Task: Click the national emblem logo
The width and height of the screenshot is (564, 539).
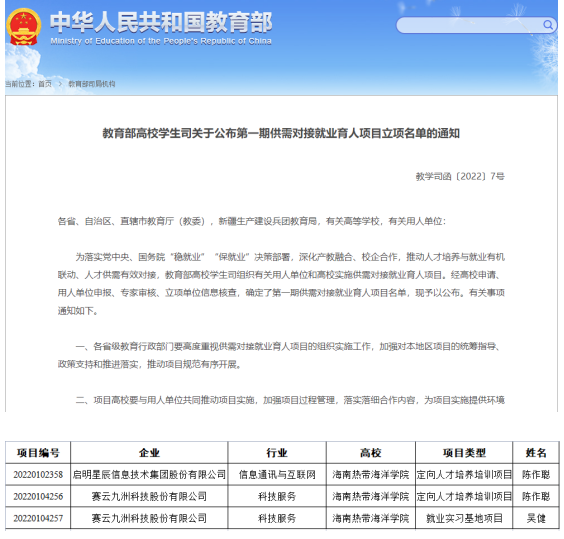Action: click(23, 27)
